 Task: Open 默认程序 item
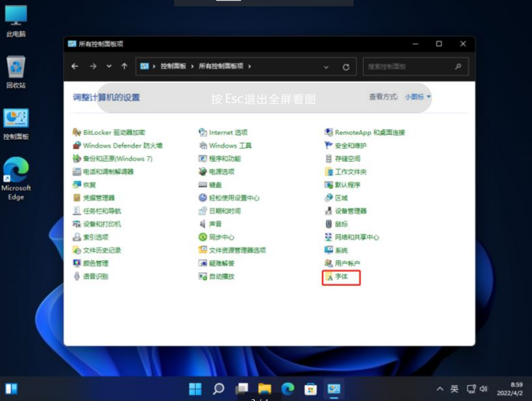(x=342, y=185)
